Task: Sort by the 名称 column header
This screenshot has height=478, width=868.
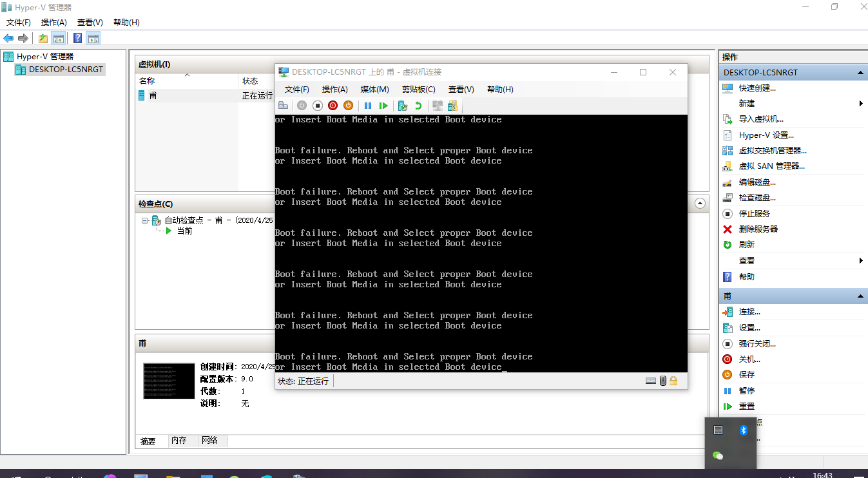Action: click(x=187, y=81)
